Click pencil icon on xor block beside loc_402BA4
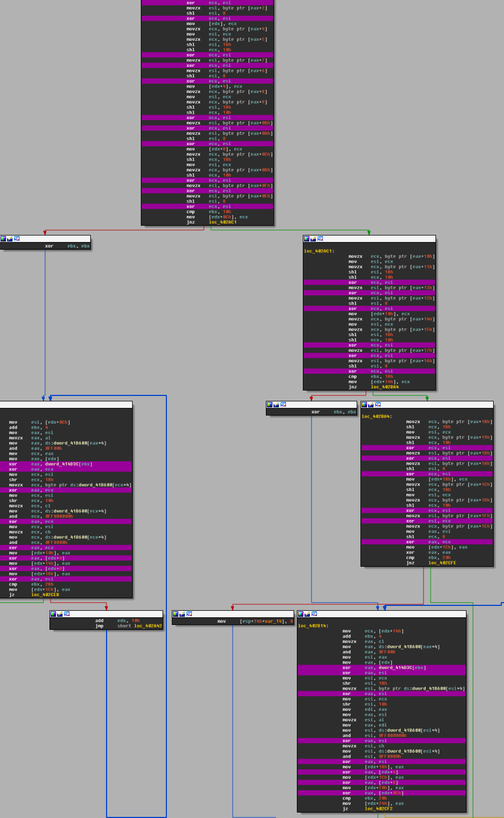Viewport: 504px width, 818px height. [x=276, y=405]
